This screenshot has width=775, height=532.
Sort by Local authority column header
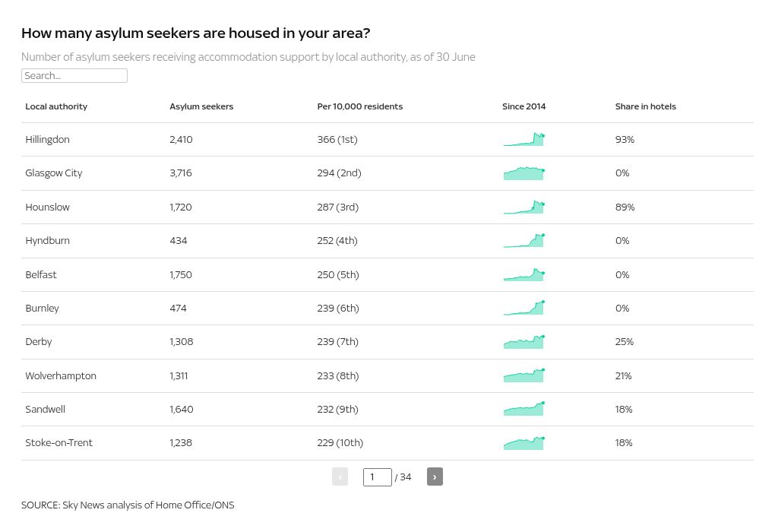(x=56, y=106)
